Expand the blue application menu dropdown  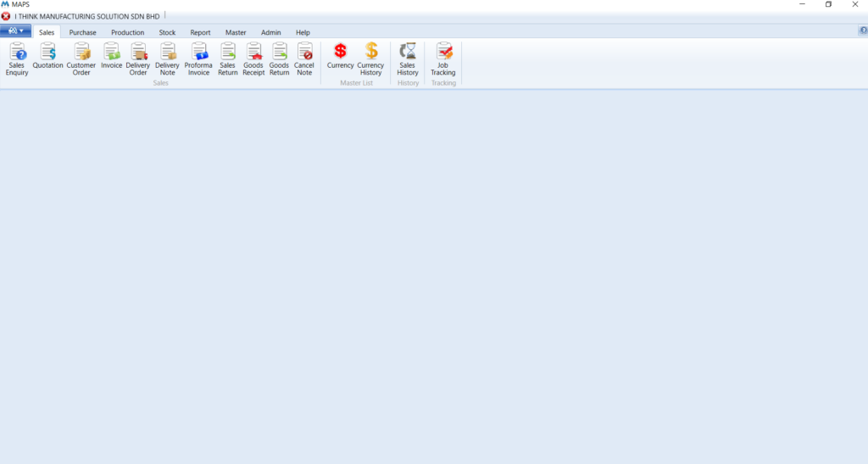[15, 31]
